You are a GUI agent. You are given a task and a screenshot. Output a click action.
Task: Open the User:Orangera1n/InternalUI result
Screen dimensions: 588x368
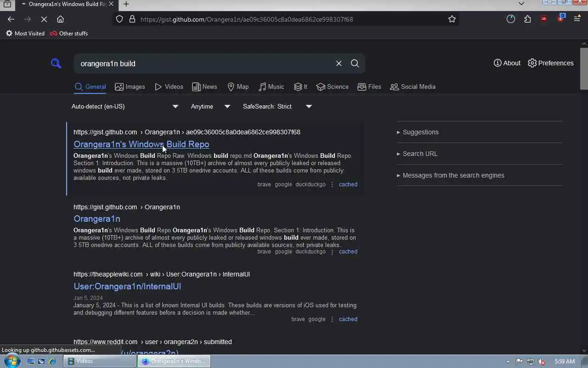click(127, 286)
